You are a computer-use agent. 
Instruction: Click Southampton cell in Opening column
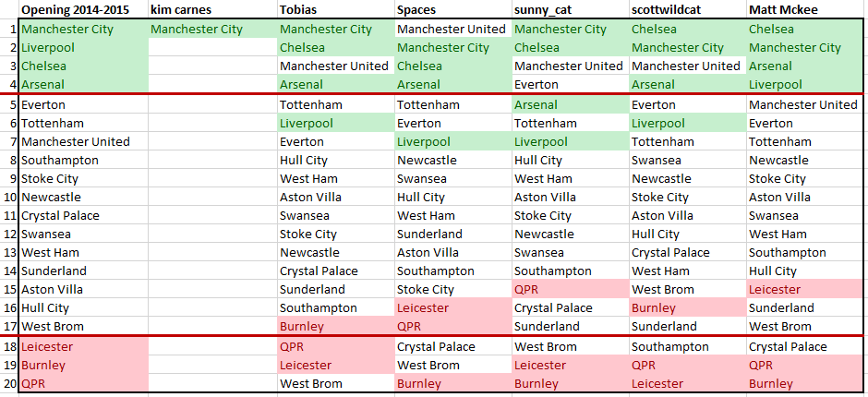tap(84, 160)
